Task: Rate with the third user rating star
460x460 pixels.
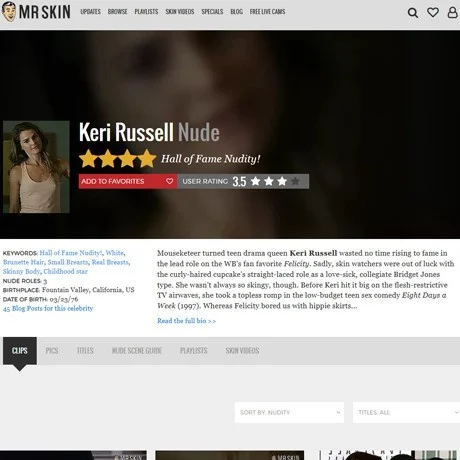Action: pos(282,181)
